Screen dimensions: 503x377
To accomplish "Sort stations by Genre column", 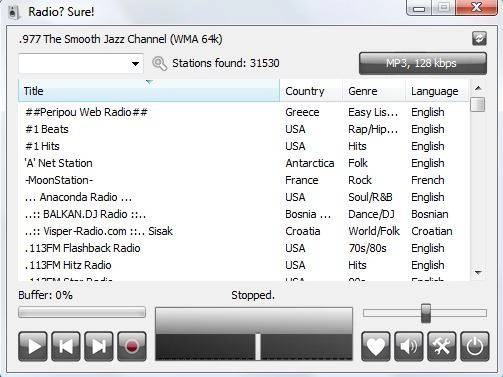I will point(374,91).
